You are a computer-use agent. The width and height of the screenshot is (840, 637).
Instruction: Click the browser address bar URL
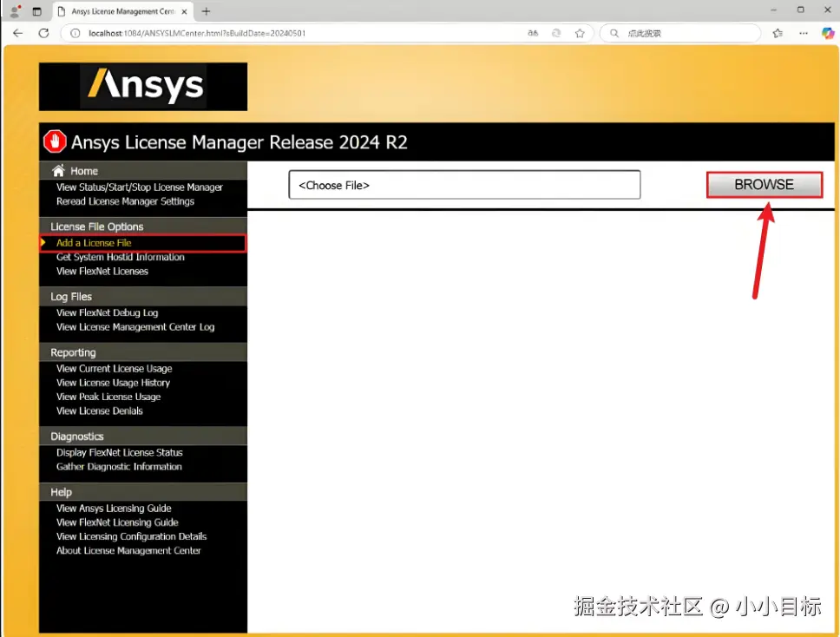pos(197,33)
